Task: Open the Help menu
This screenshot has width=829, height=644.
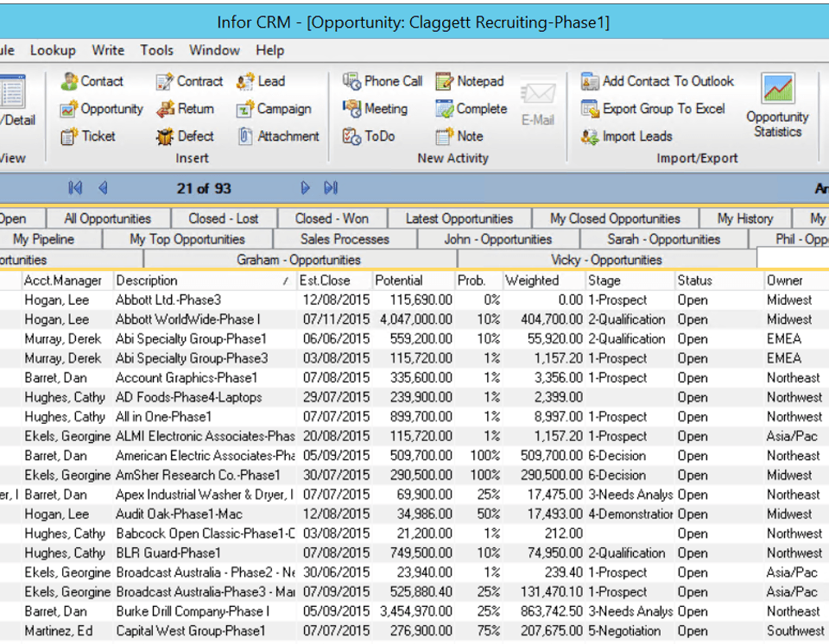Action: [270, 50]
